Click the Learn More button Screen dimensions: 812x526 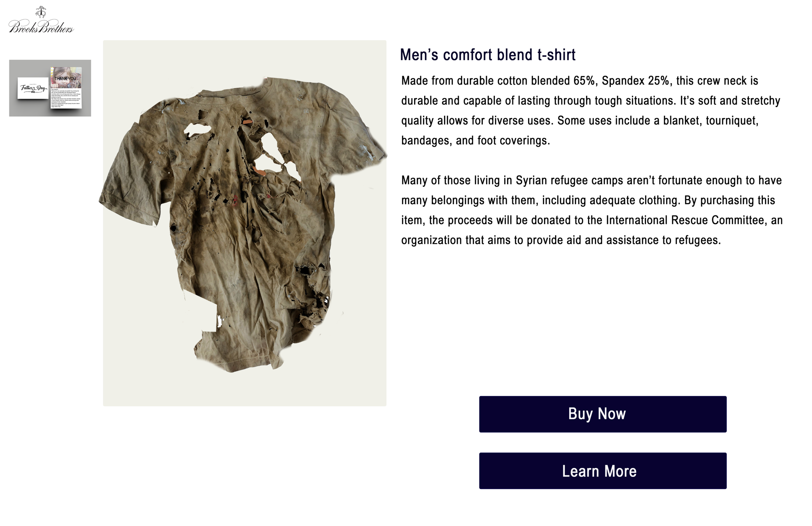coord(603,471)
